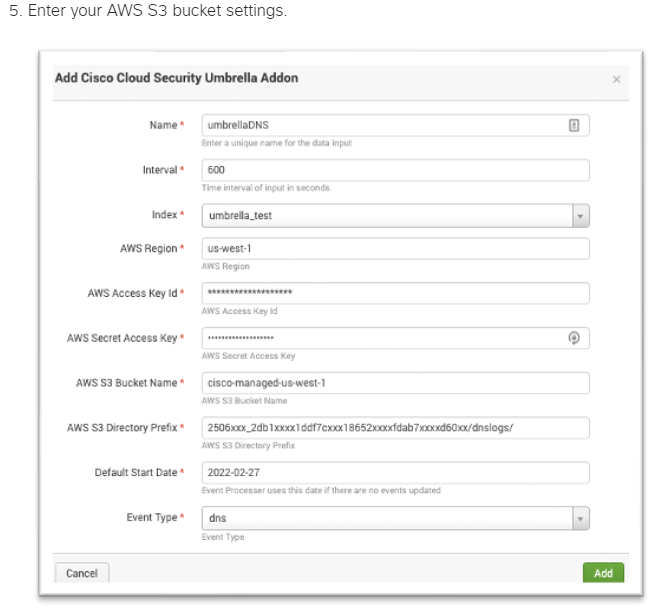Click the autofill icon in Name field
The image size is (651, 608).
[x=574, y=125]
